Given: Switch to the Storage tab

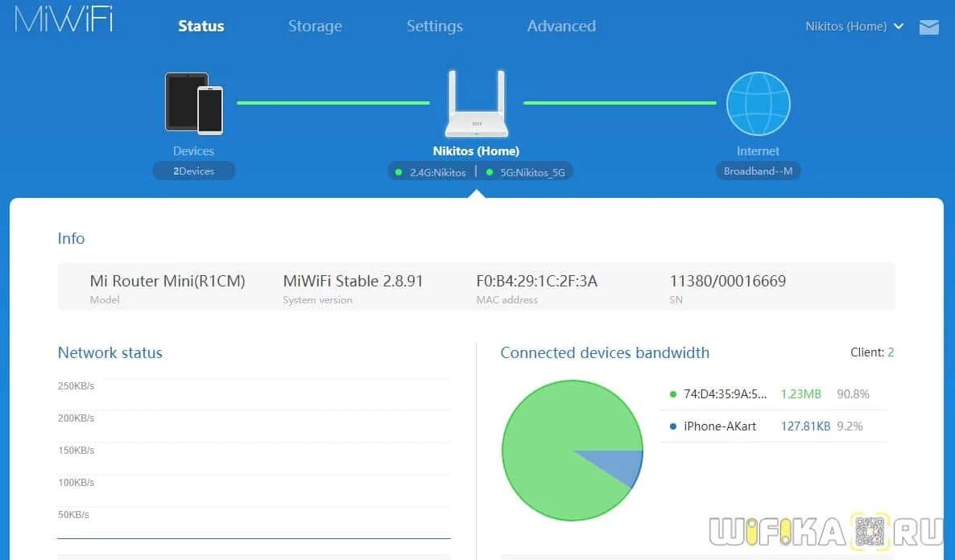Looking at the screenshot, I should click(315, 27).
